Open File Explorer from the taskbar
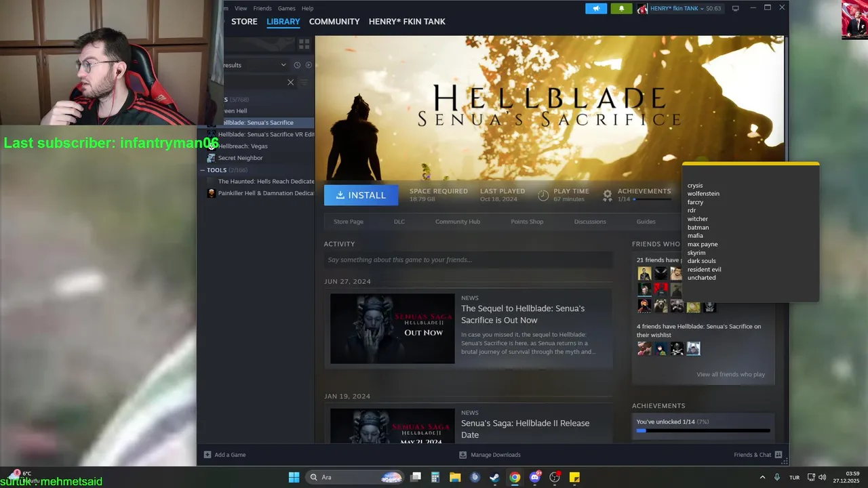The width and height of the screenshot is (868, 488). click(455, 477)
